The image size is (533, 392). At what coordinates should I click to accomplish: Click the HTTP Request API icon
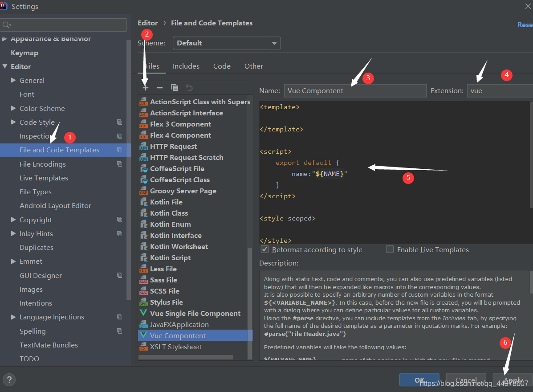tap(143, 147)
